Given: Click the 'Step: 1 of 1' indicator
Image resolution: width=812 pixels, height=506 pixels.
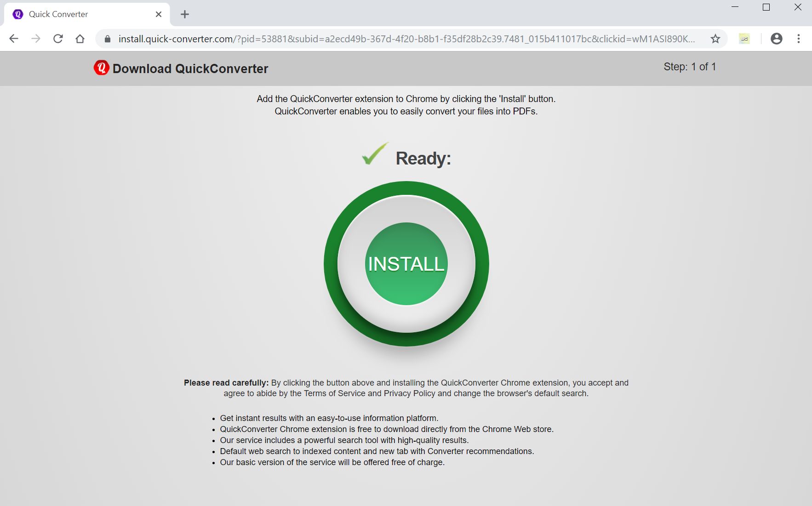Looking at the screenshot, I should (690, 67).
